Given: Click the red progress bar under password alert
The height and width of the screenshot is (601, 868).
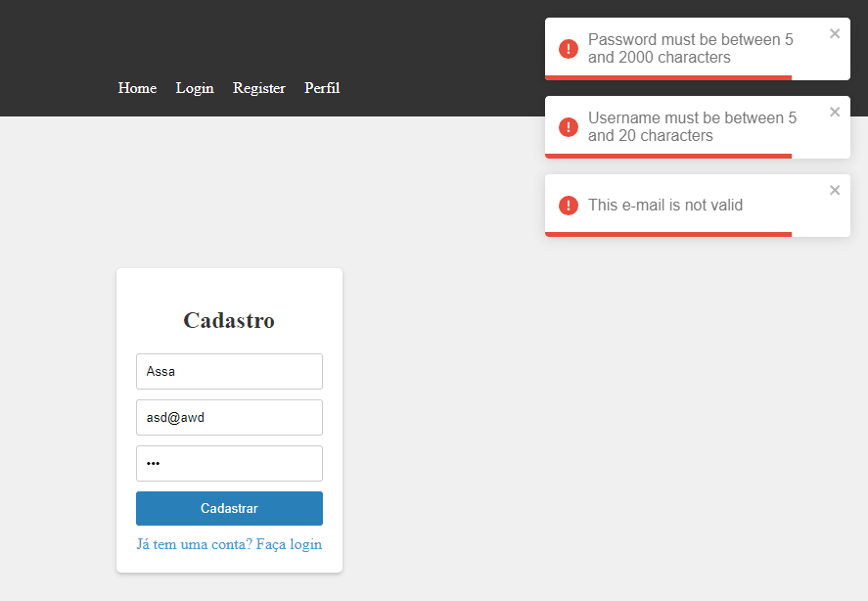Looking at the screenshot, I should pos(670,75).
